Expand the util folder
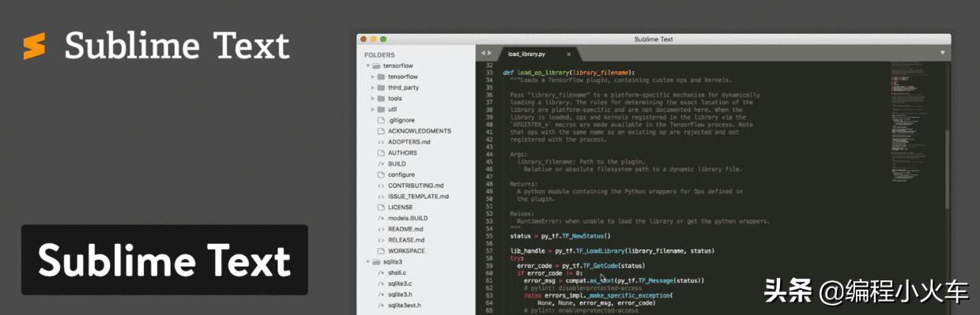Screen dimensions: 980x315 tap(372, 110)
